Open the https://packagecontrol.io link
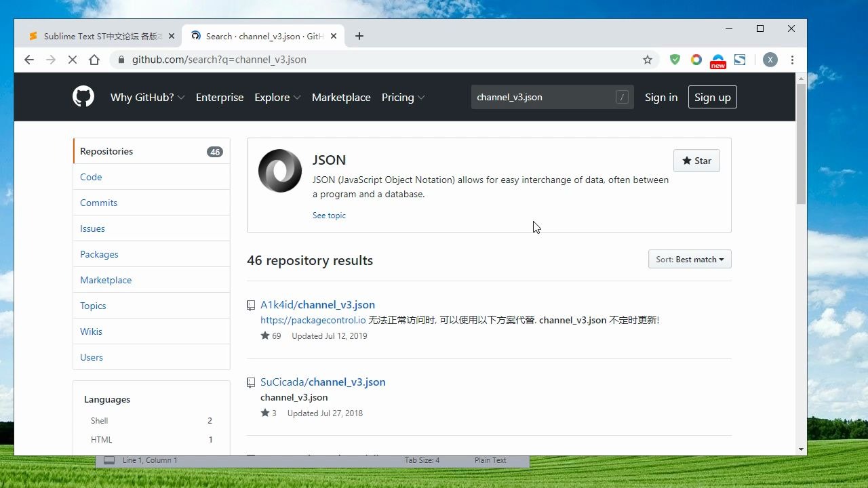This screenshot has height=488, width=868. coord(313,320)
